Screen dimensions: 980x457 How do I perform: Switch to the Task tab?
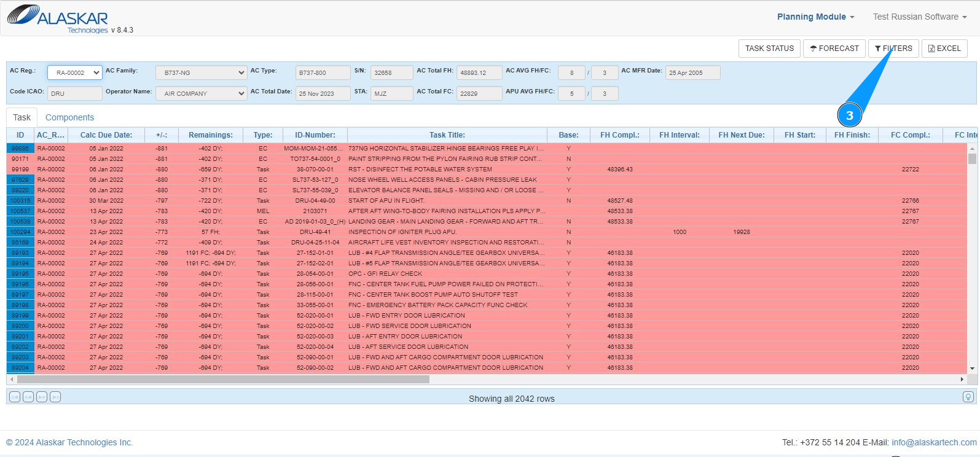tap(22, 117)
